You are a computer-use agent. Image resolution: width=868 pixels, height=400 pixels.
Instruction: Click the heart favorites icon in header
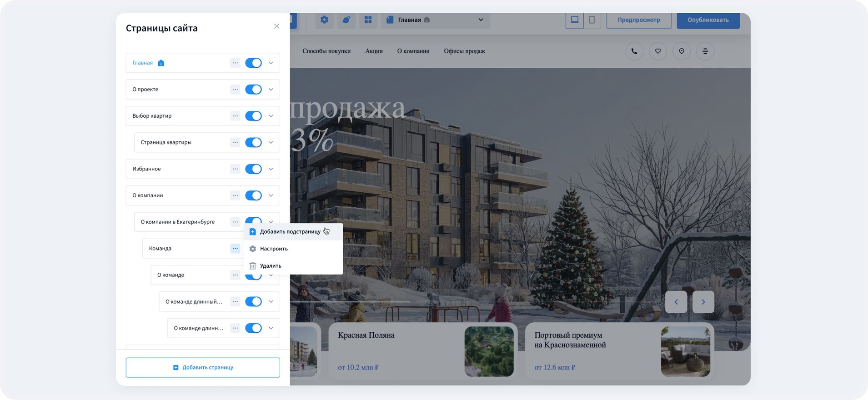(658, 51)
